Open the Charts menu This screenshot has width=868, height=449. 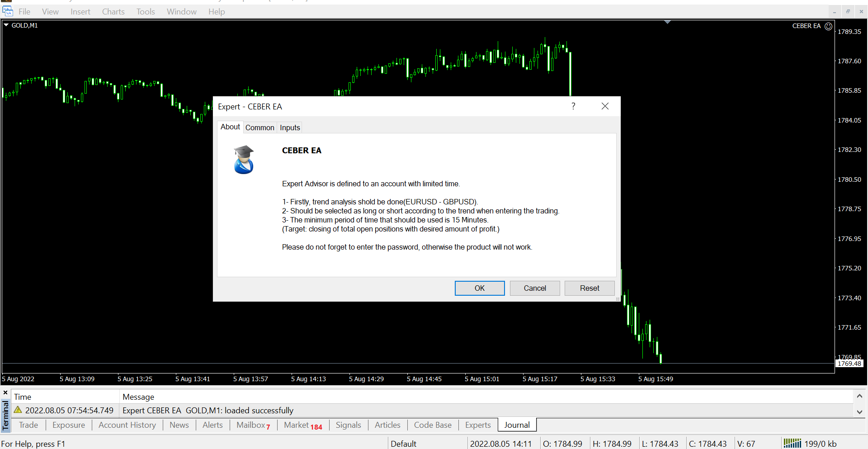coord(113,12)
